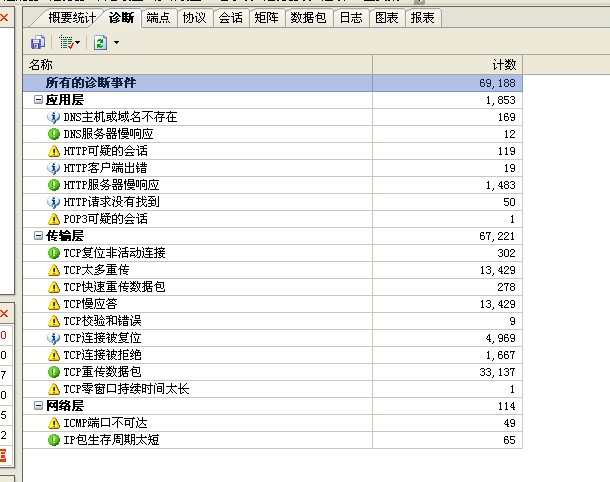The width and height of the screenshot is (610, 482).
Task: Click count 4,969 in TCP连接被复位 row
Action: [500, 338]
